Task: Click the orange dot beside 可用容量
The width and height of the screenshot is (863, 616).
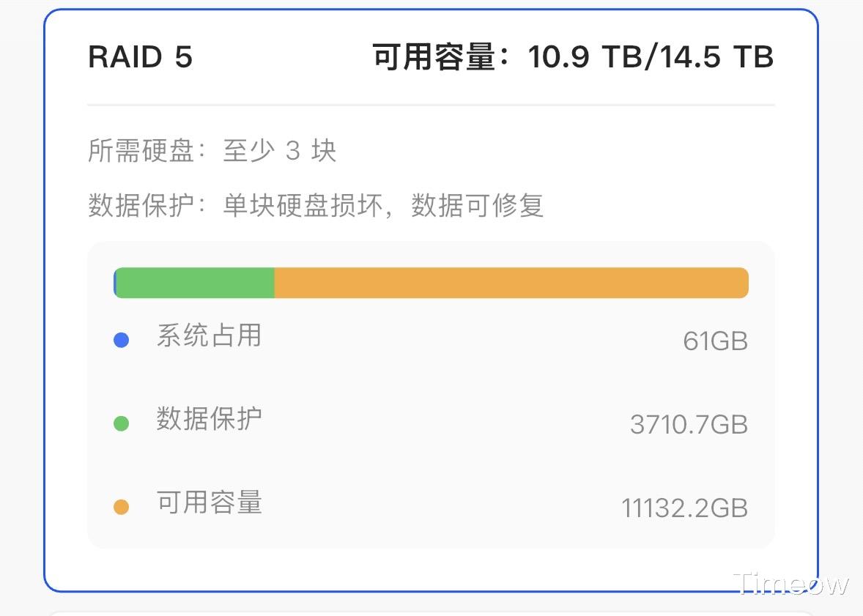Action: [x=122, y=507]
